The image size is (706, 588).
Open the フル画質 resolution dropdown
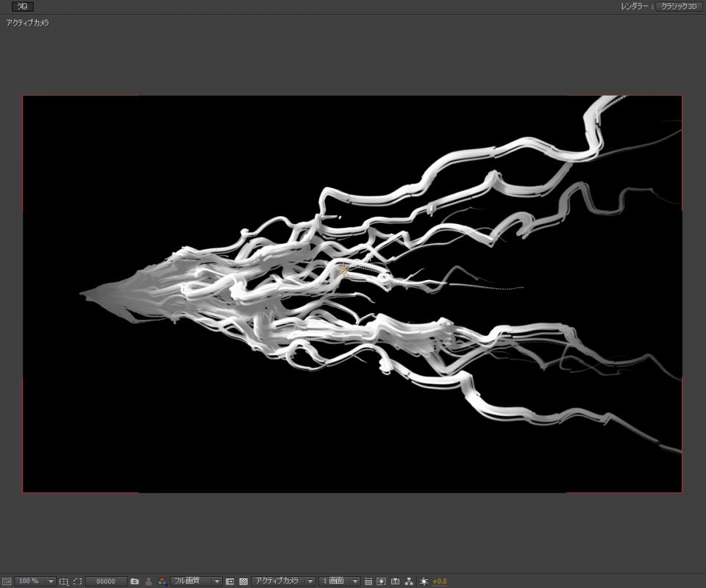196,581
